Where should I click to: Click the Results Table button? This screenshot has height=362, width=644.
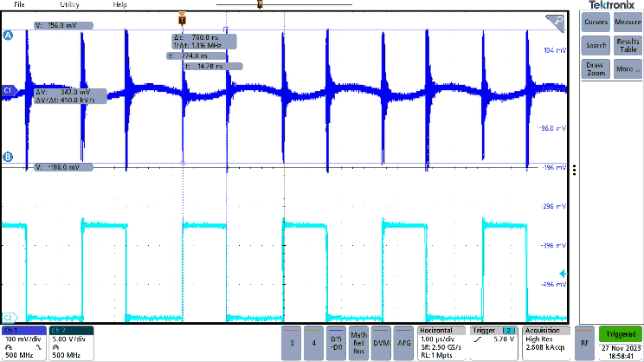coord(627,44)
